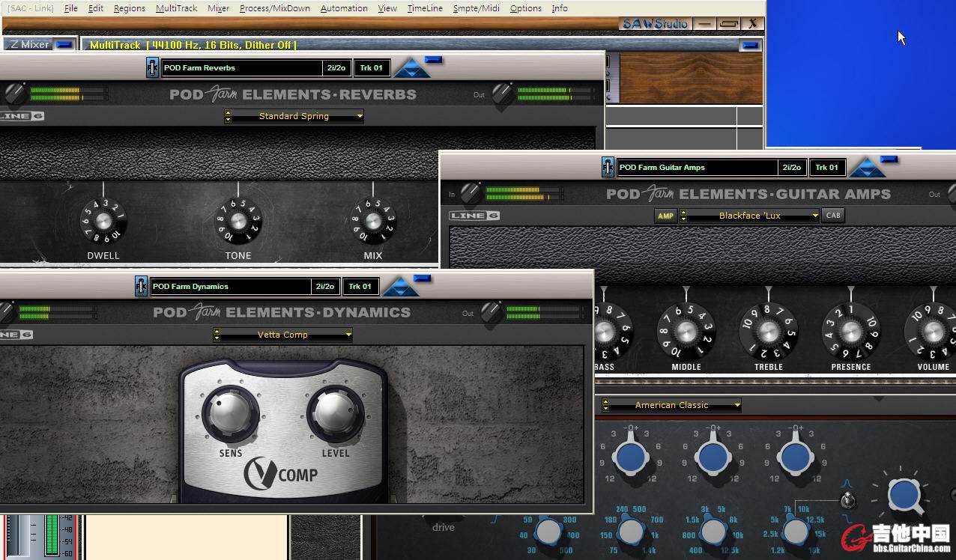Click small blue button atop Guitar Amps window
956x560 pixels.
[x=889, y=159]
